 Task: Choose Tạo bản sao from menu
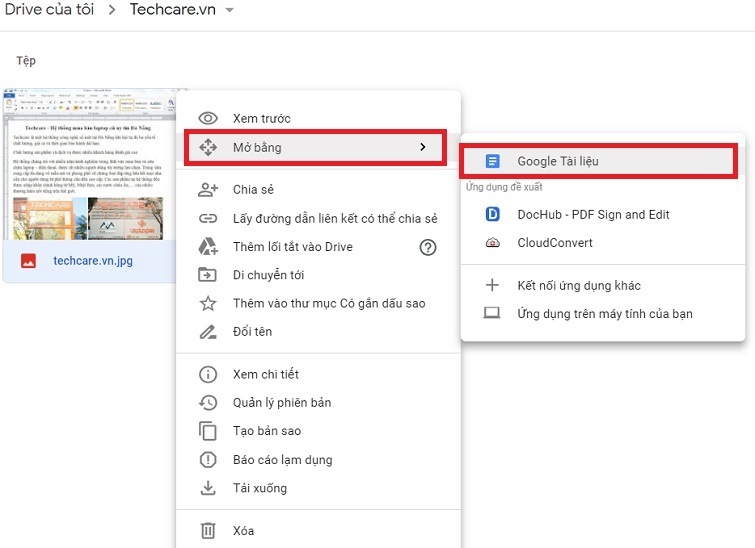pyautogui.click(x=266, y=431)
